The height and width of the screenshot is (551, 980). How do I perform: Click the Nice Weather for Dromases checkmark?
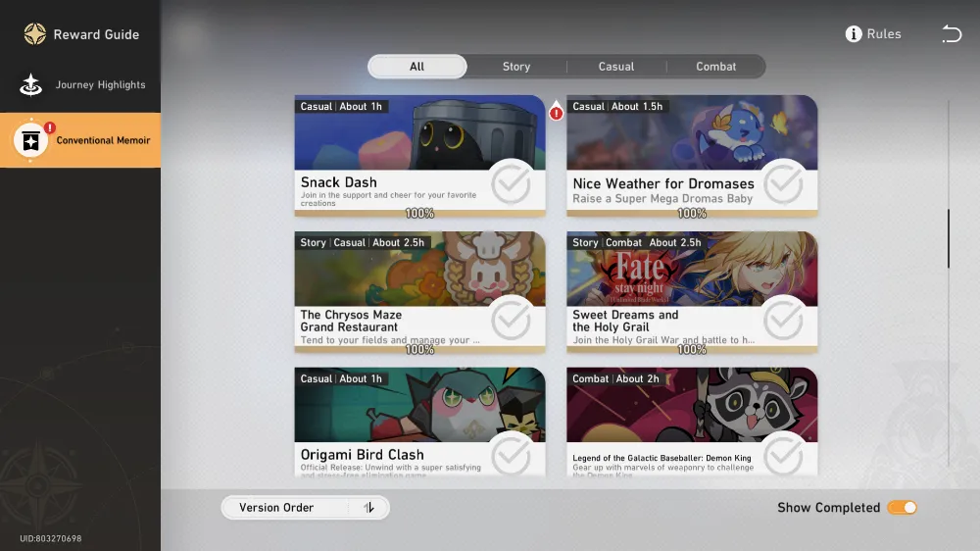[783, 183]
